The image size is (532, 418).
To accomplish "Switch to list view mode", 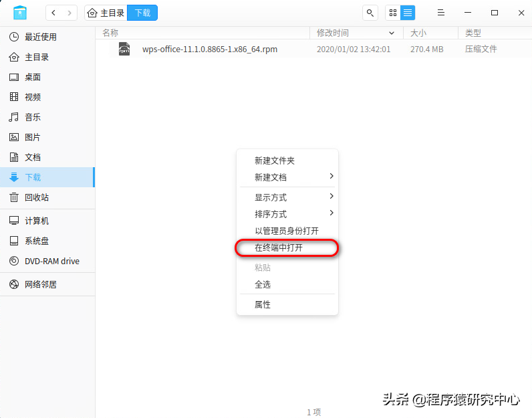I will tap(408, 13).
